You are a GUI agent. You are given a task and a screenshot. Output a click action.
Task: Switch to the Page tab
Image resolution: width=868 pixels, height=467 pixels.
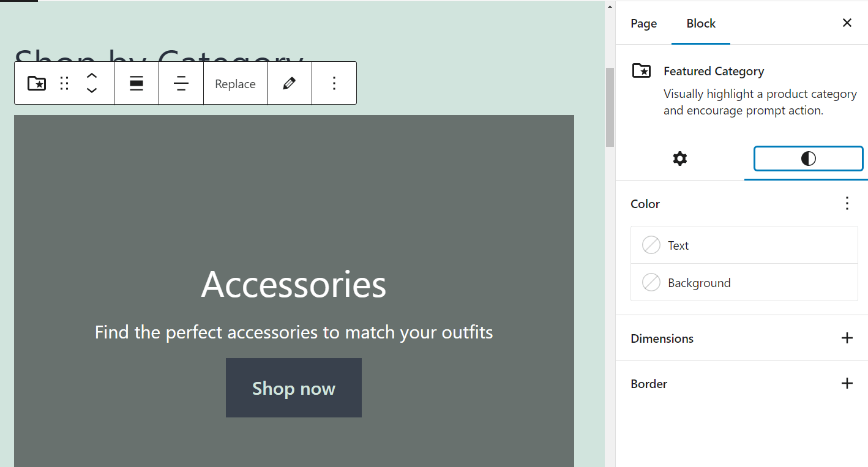643,23
